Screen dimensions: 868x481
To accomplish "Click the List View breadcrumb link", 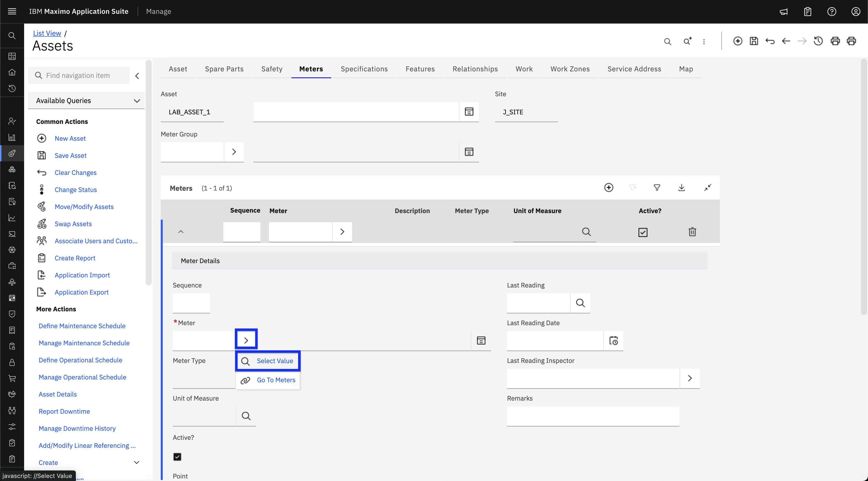I will 47,33.
